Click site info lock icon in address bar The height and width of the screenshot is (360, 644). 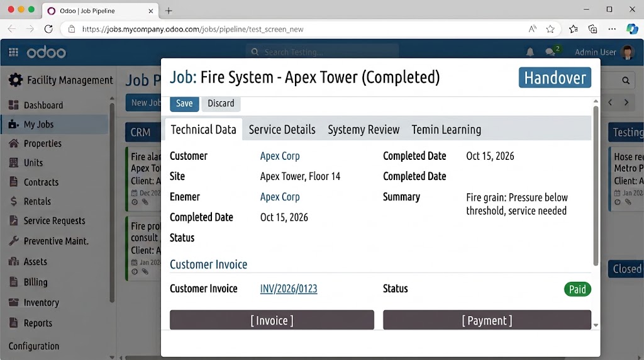click(x=72, y=29)
